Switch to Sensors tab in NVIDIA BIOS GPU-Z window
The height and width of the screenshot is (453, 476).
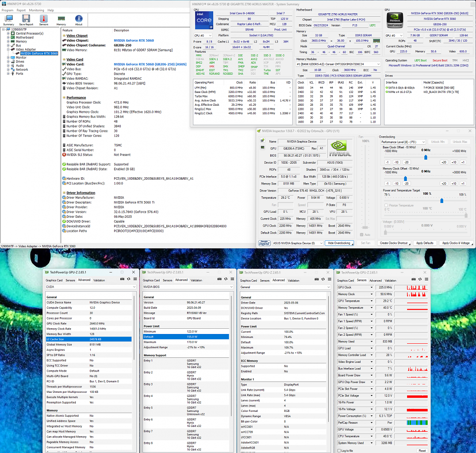(167, 280)
